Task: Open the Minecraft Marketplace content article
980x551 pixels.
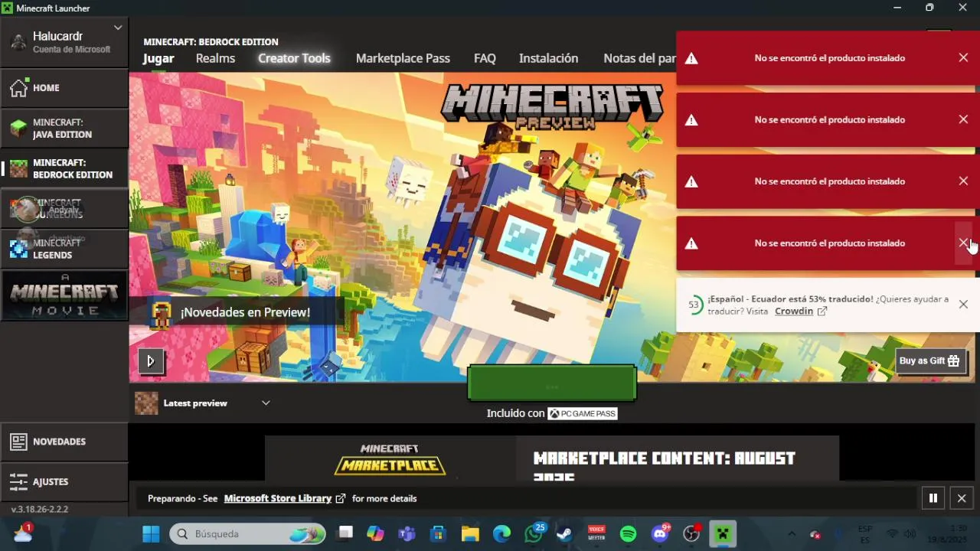Action: pos(551,458)
